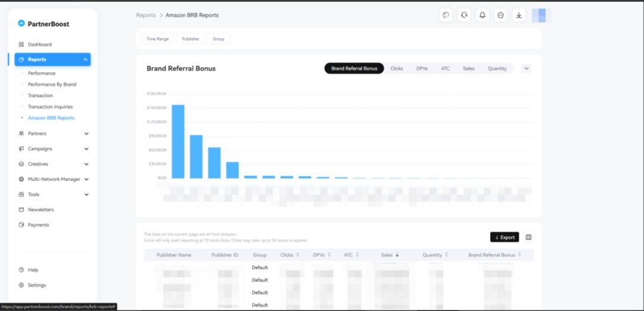
Task: Click the Export button
Action: pyautogui.click(x=505, y=238)
